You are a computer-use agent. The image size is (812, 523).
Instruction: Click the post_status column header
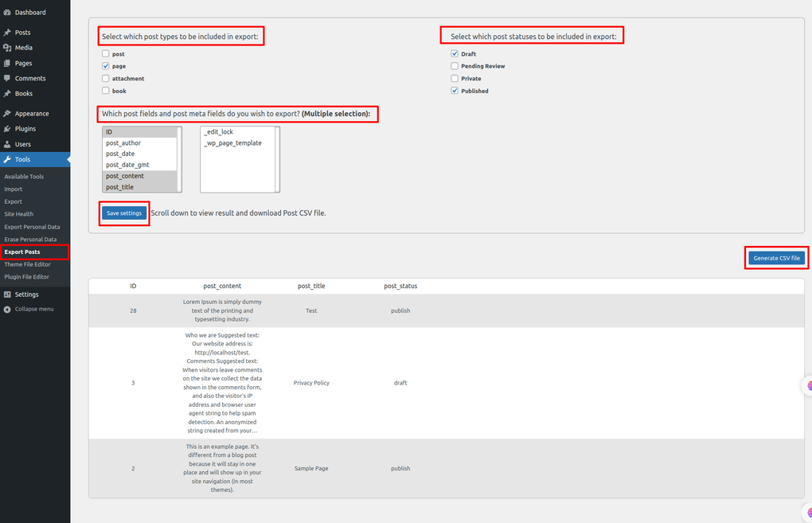coord(400,286)
